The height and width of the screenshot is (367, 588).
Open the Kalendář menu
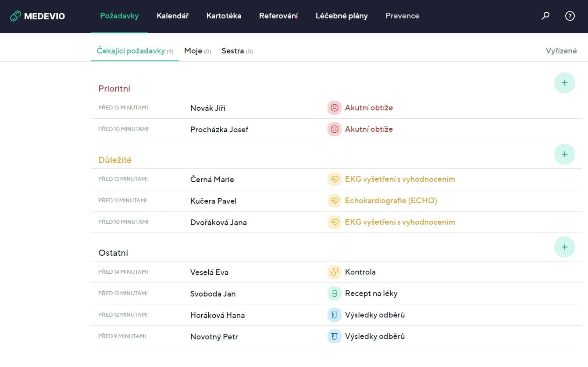pyautogui.click(x=172, y=16)
